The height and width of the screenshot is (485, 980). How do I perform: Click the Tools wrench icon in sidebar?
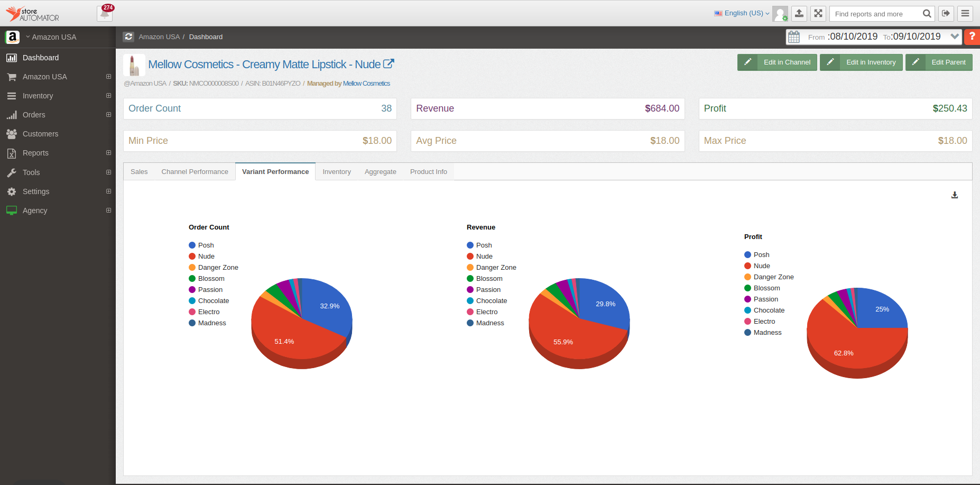(12, 172)
